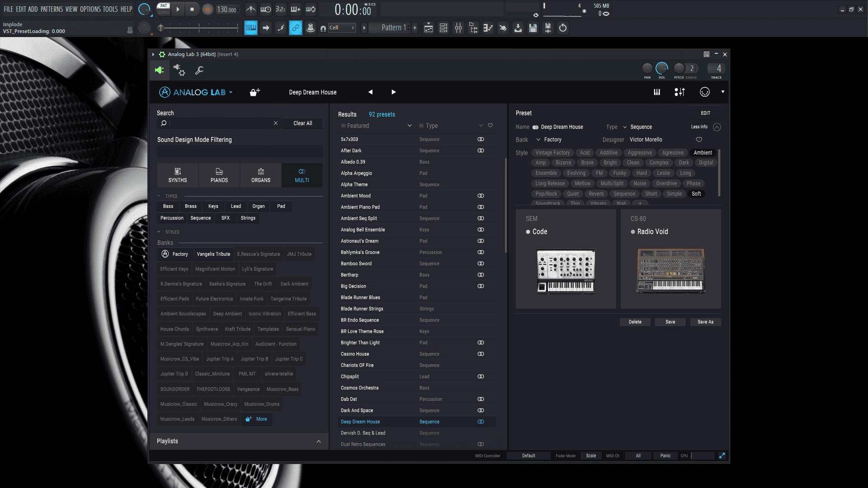Stop playback in FL Studio toolbar
This screenshot has height=488, width=868.
pos(192,9)
